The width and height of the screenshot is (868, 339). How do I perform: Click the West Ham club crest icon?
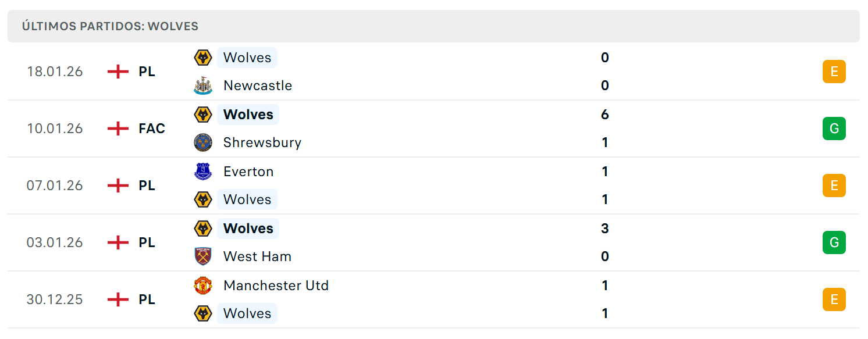(x=203, y=256)
